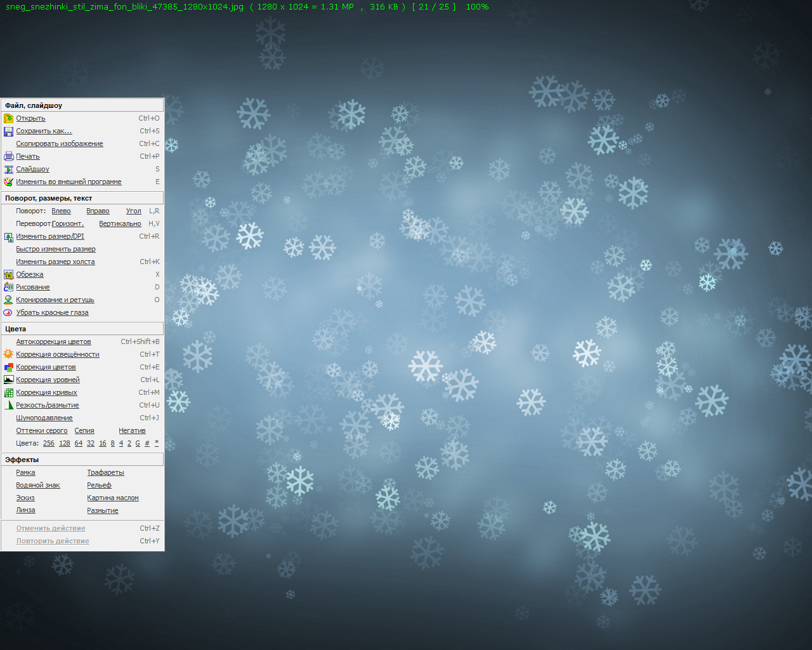Viewport: 812px width, 650px height.
Task: Click the histogram icon for Коррекция уровней
Action: [8, 380]
